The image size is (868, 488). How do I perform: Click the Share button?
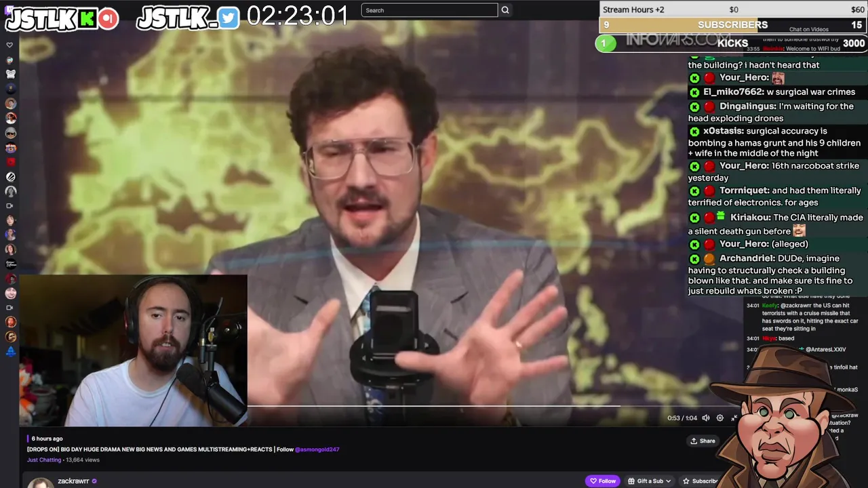coord(703,441)
